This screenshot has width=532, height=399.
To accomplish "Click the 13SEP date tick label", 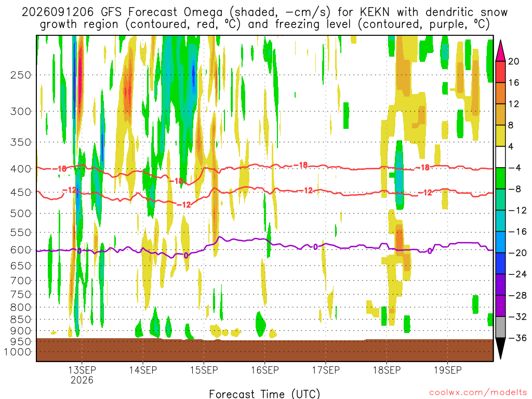I will pos(82,370).
